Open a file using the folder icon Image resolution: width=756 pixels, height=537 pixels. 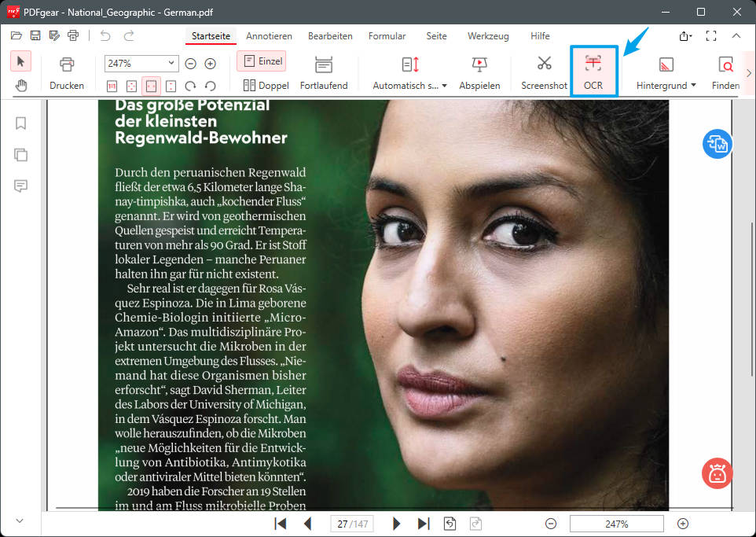coord(17,35)
